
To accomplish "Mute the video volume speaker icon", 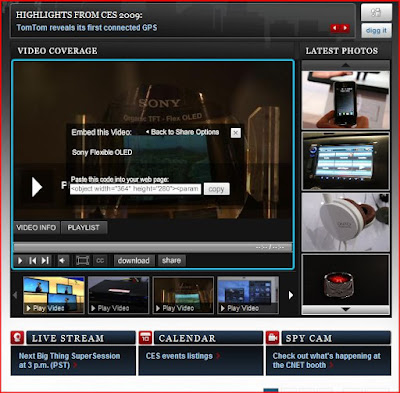I will pyautogui.click(x=62, y=260).
